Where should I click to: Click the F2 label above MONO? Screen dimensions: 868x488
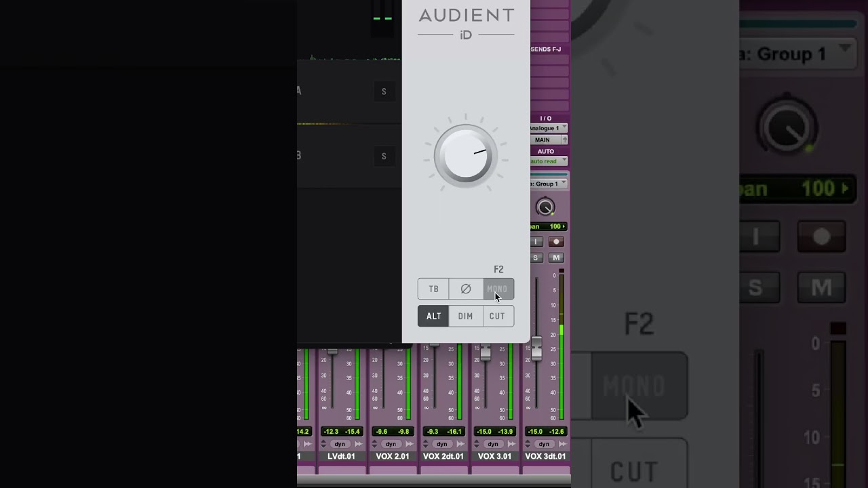(x=498, y=269)
